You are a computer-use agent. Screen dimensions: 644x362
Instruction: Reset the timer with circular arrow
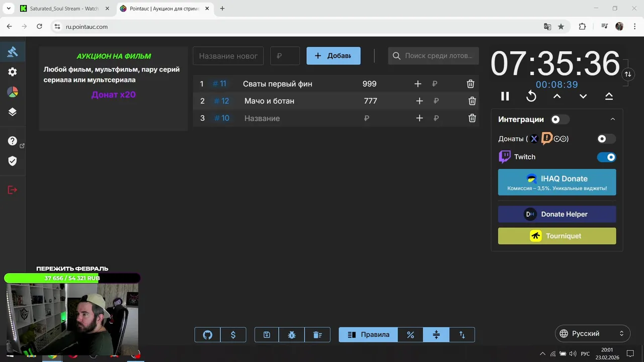click(531, 96)
